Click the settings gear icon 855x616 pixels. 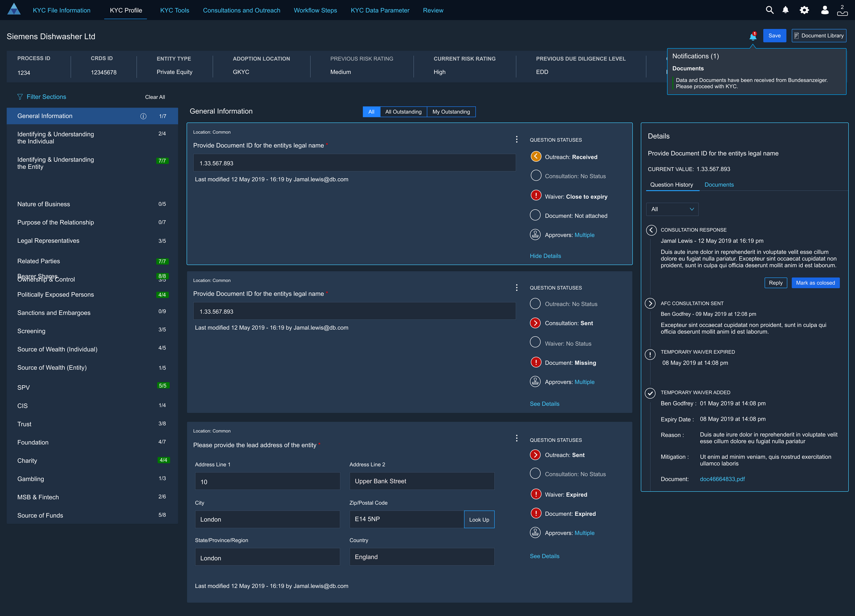click(x=804, y=10)
